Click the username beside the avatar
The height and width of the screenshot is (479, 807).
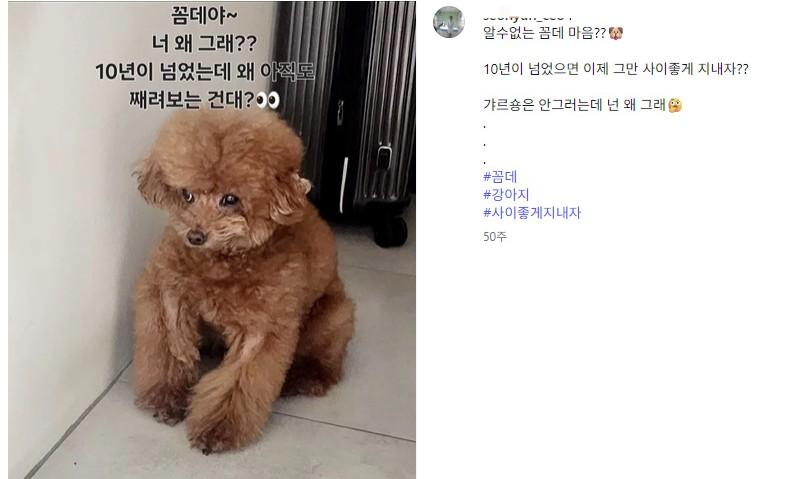(528, 17)
